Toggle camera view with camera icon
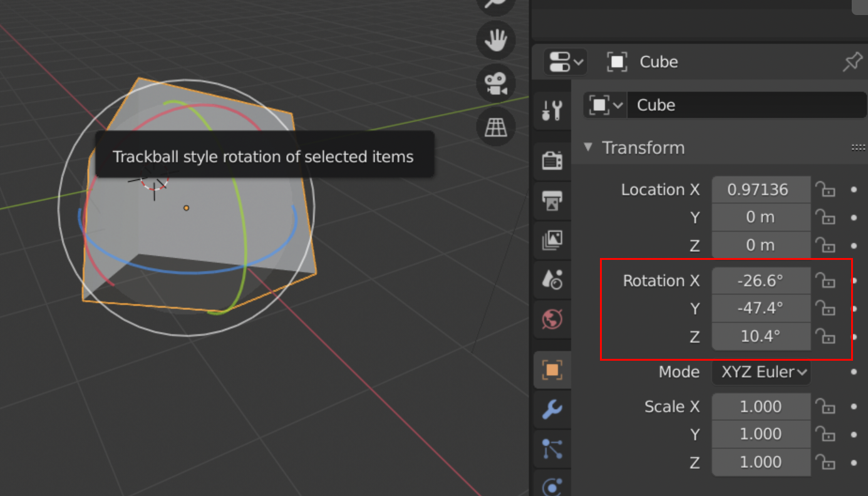Viewport: 868px width, 496px height. (x=496, y=83)
